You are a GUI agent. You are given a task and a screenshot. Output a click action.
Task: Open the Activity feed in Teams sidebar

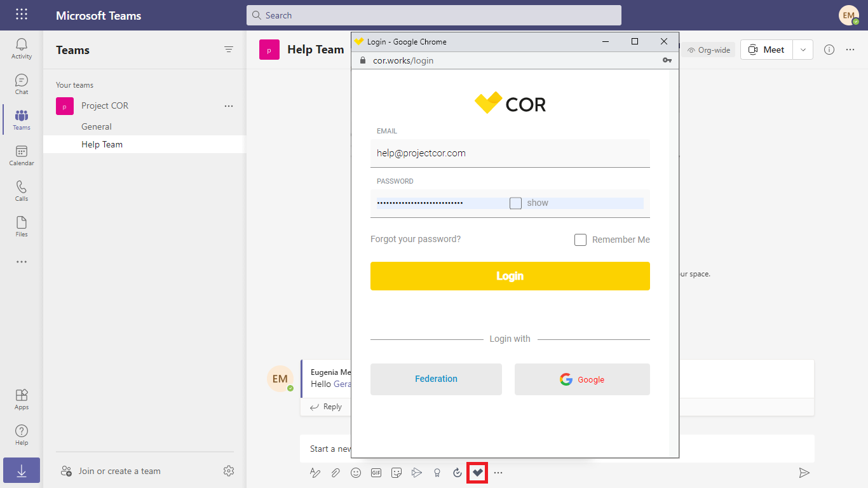click(x=22, y=48)
